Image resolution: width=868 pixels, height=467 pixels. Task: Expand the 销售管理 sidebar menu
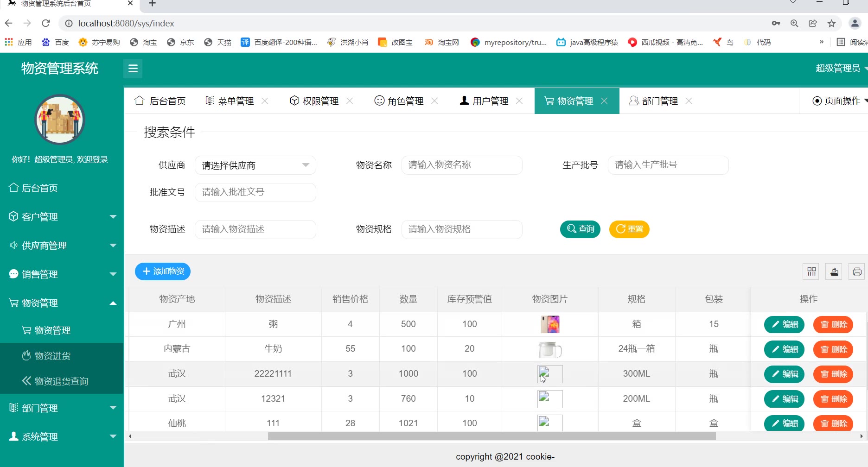[62, 274]
